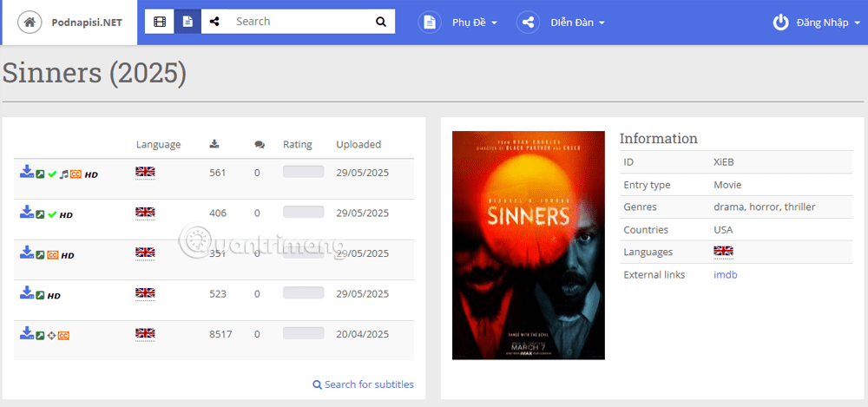Open the Đăng Nhập login dropdown

tap(829, 23)
